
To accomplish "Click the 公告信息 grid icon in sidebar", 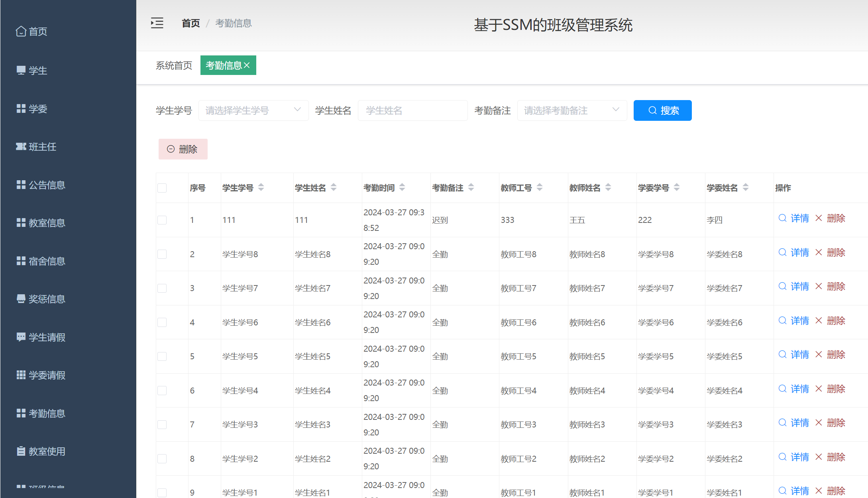I will pyautogui.click(x=21, y=185).
